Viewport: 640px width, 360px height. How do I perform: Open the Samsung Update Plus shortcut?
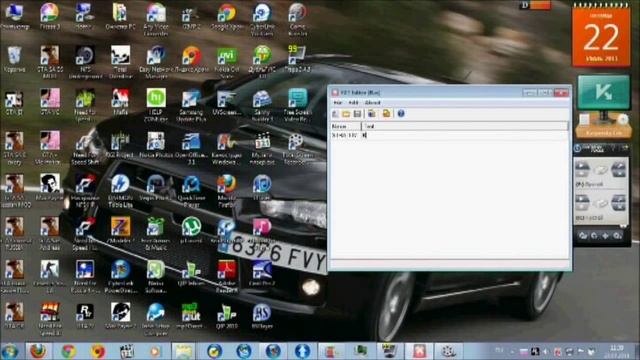click(191, 105)
